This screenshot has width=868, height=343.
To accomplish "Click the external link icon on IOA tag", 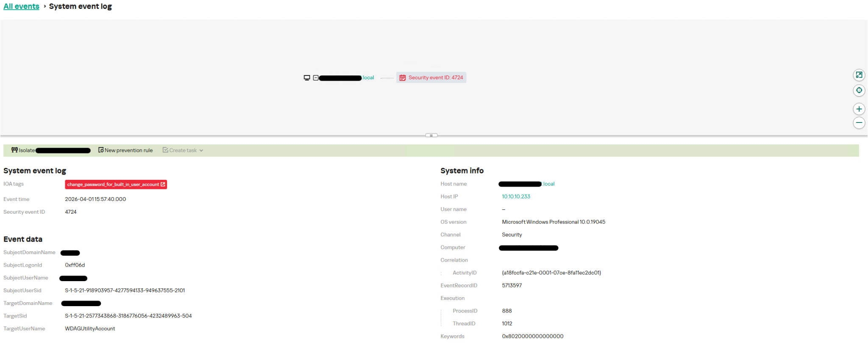I will [x=163, y=184].
